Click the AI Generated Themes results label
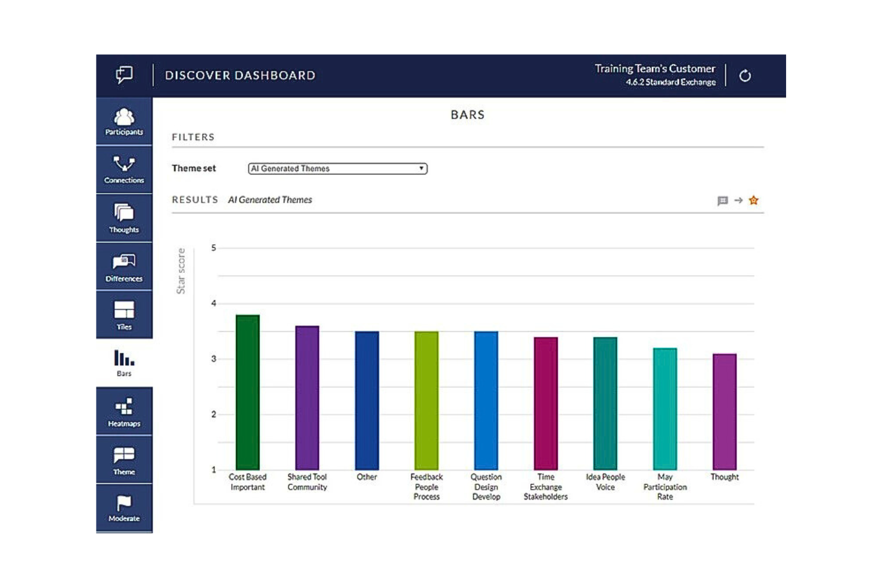882x588 pixels. click(x=271, y=200)
